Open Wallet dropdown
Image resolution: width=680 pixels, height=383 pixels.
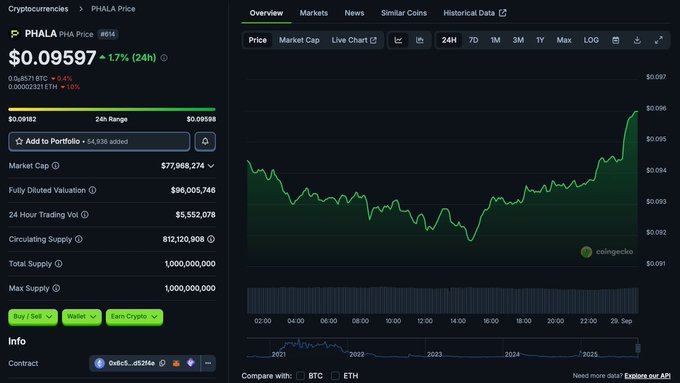[x=82, y=317]
